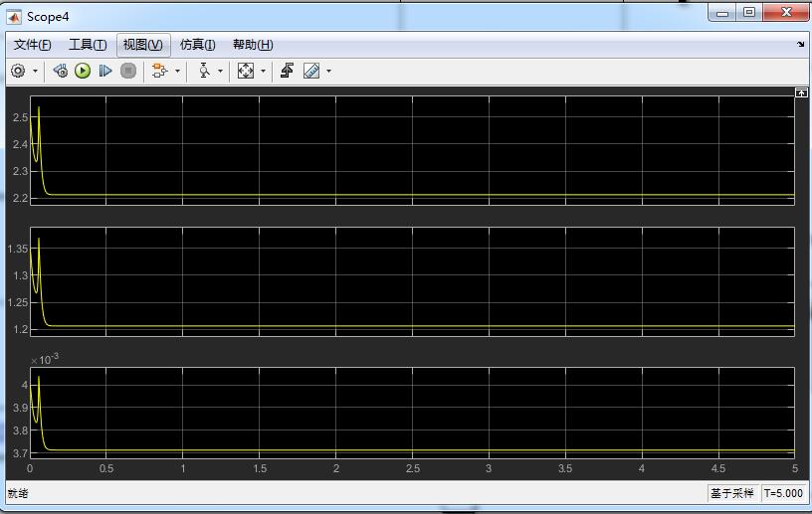Expand the highlight block dropdown arrow

177,71
